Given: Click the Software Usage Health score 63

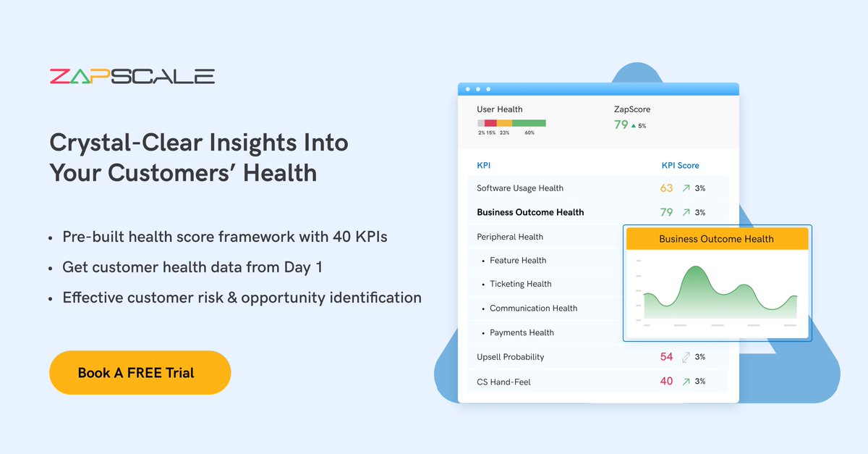Looking at the screenshot, I should click(x=667, y=188).
